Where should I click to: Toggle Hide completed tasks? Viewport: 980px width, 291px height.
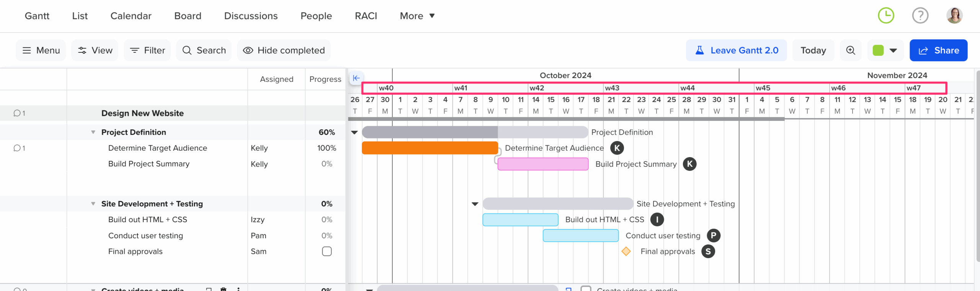pyautogui.click(x=284, y=50)
